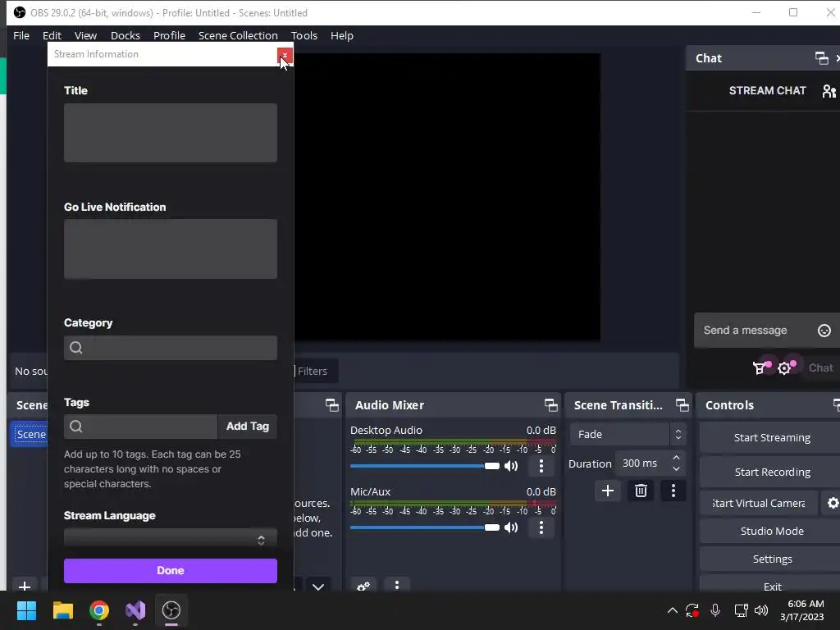Open the Profile menu
This screenshot has width=840, height=630.
pyautogui.click(x=169, y=35)
